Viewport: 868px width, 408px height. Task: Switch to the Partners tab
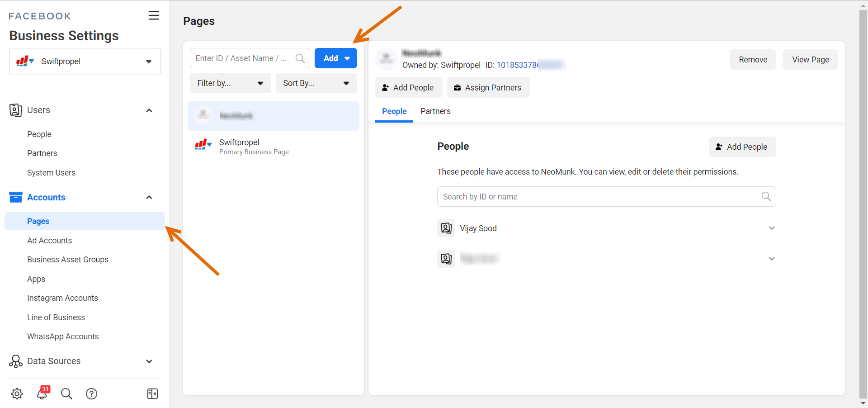(435, 111)
